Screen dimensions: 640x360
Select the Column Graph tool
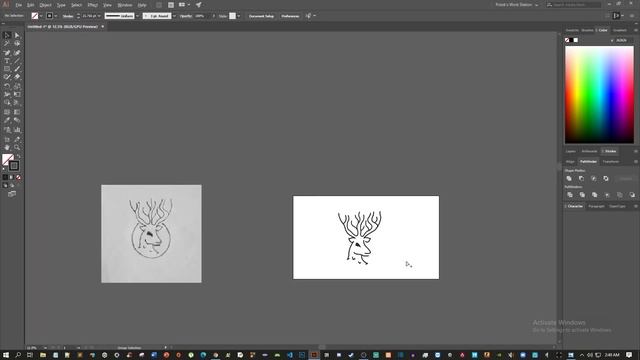coord(17,130)
